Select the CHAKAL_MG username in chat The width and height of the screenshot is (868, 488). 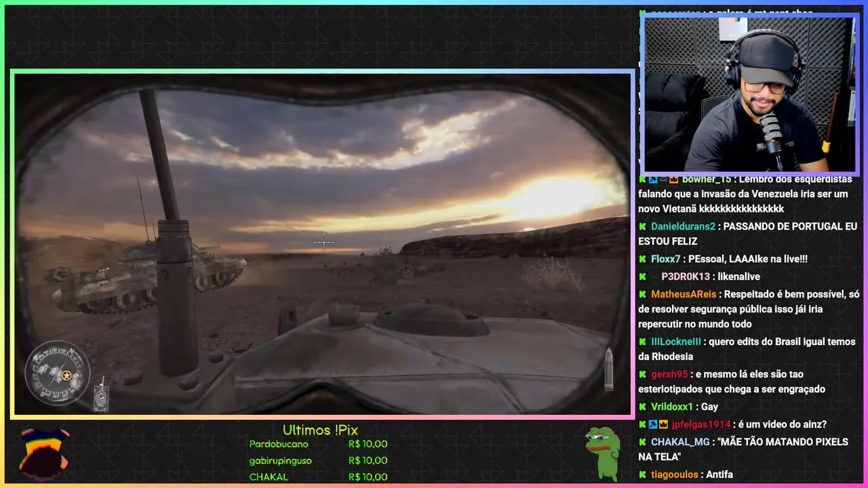pos(680,442)
